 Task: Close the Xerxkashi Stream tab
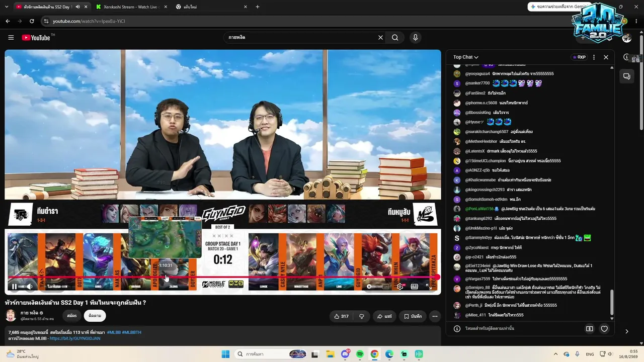(x=166, y=7)
